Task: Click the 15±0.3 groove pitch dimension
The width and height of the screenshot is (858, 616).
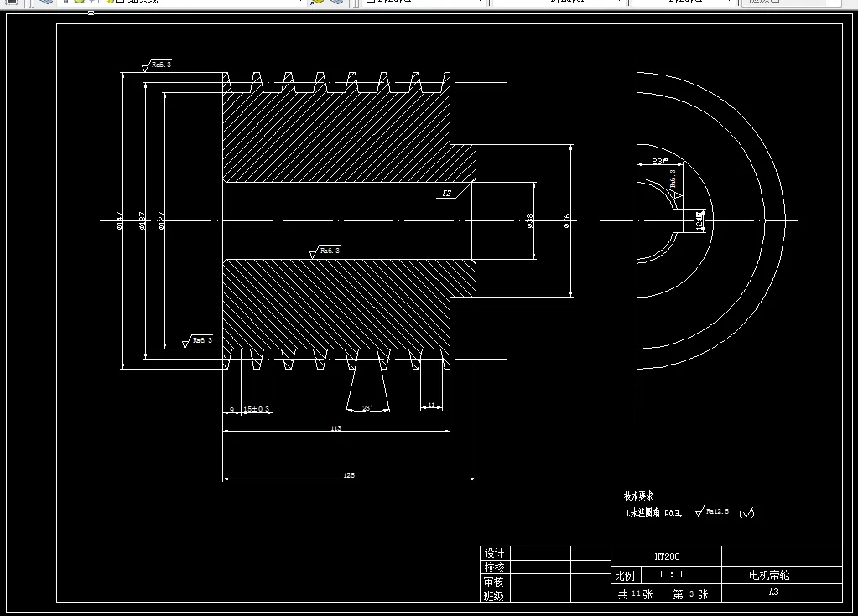Action: pos(257,409)
